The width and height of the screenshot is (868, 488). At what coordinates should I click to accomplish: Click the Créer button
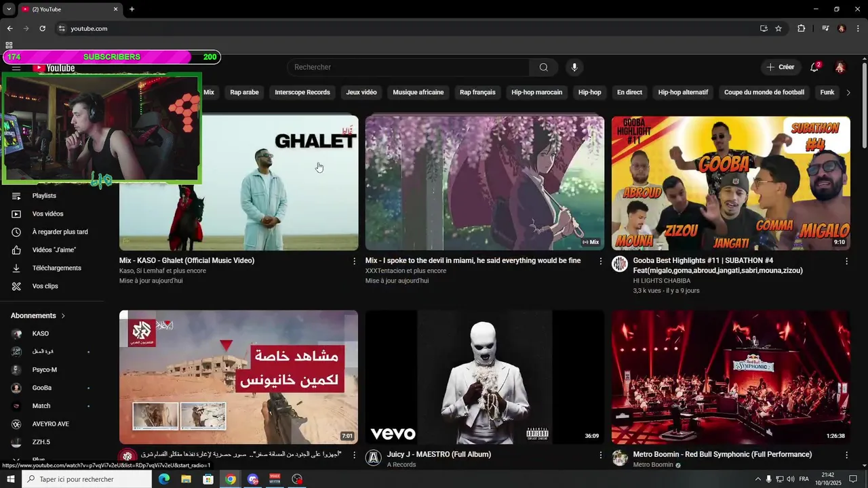coord(781,67)
